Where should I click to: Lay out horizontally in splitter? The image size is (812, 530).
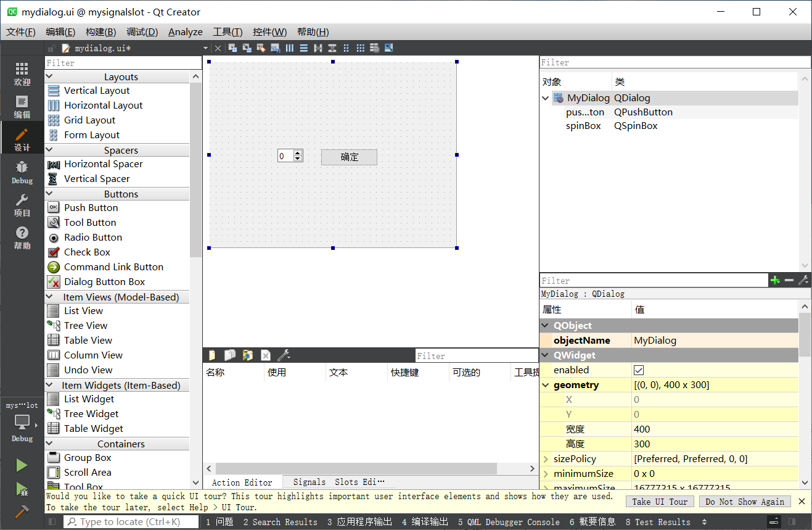pyautogui.click(x=318, y=48)
